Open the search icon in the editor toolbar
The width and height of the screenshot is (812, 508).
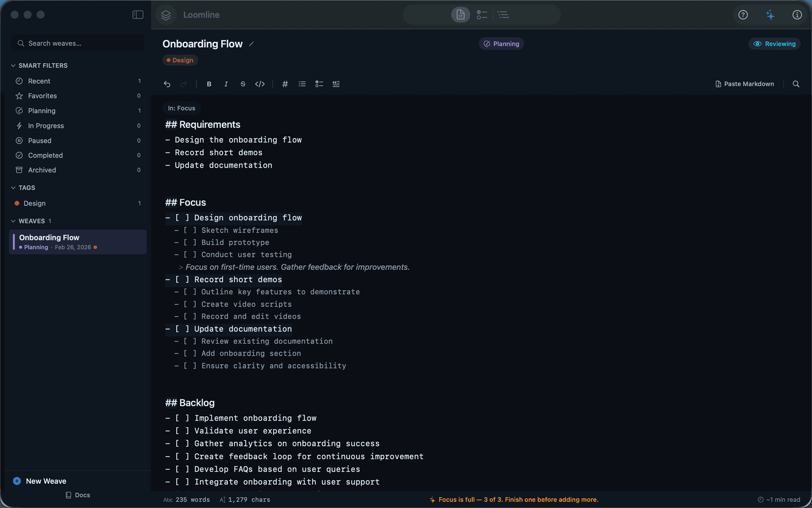point(796,84)
